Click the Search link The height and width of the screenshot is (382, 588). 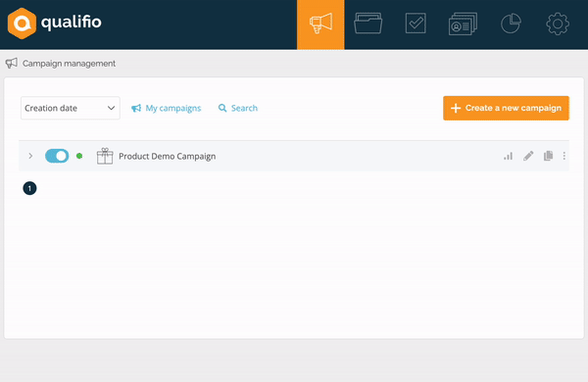[x=238, y=109]
